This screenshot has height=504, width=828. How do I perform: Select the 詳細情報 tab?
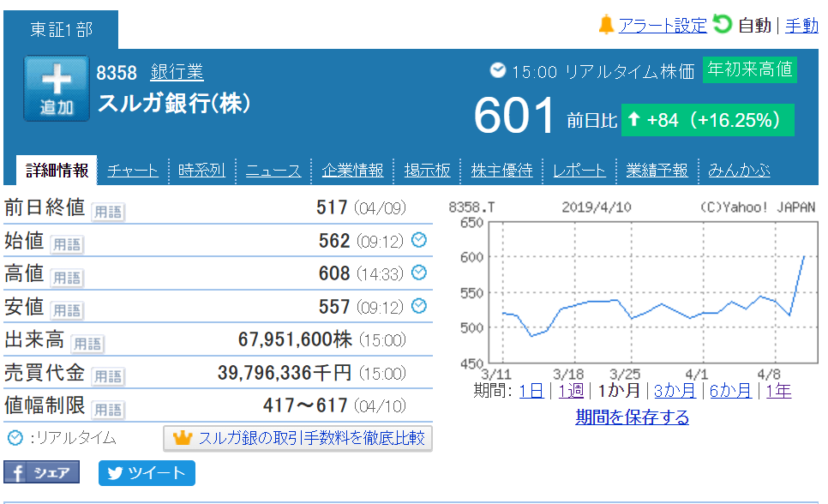click(57, 170)
